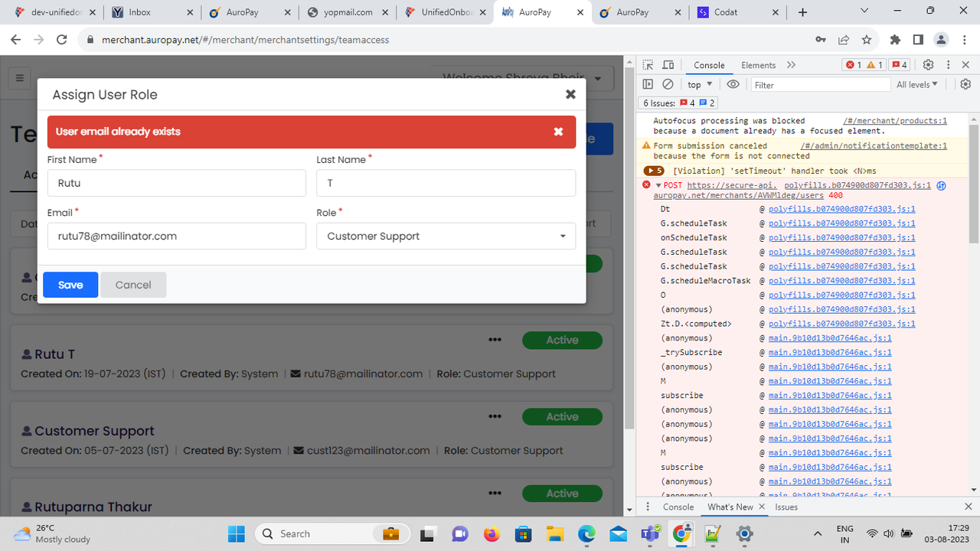Open the All levels log dropdown
This screenshot has width=980, height=551.
(916, 84)
